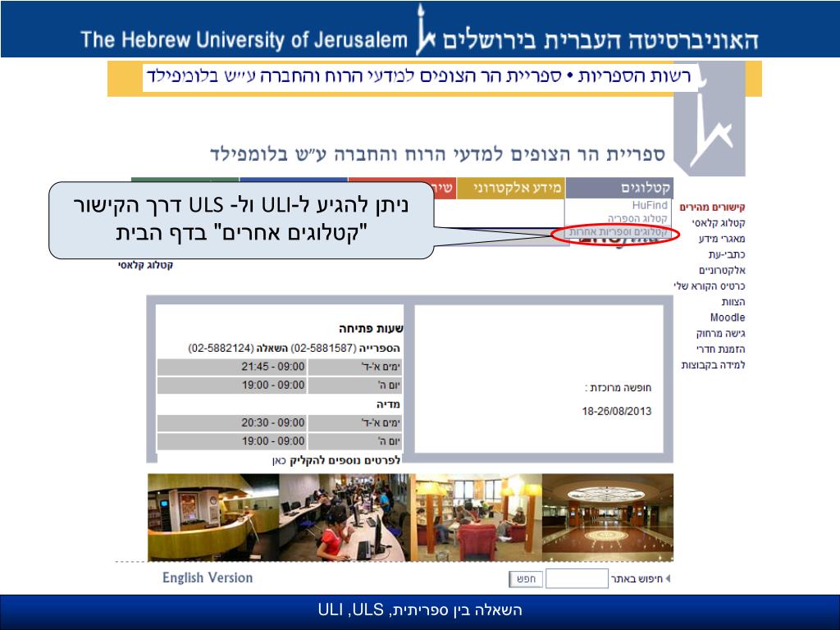Click the library lobby panorama photo
Image resolution: width=840 pixels, height=630 pixels.
point(608,518)
